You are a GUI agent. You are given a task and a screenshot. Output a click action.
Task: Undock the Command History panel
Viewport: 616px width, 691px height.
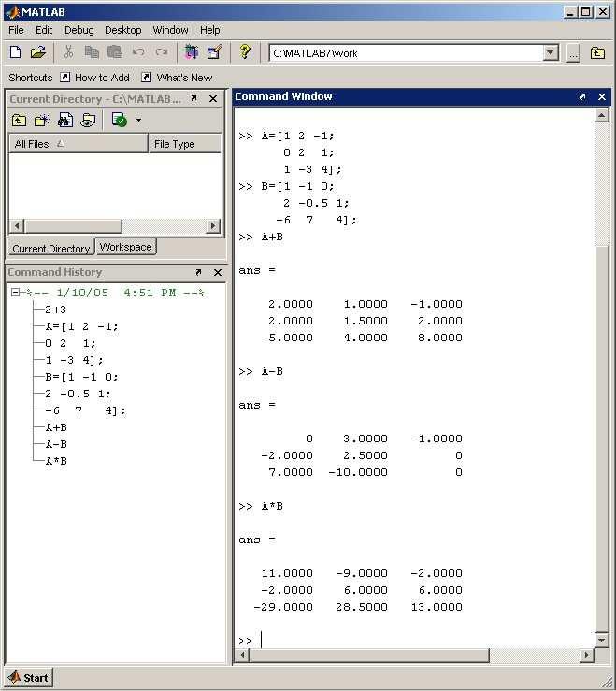198,272
